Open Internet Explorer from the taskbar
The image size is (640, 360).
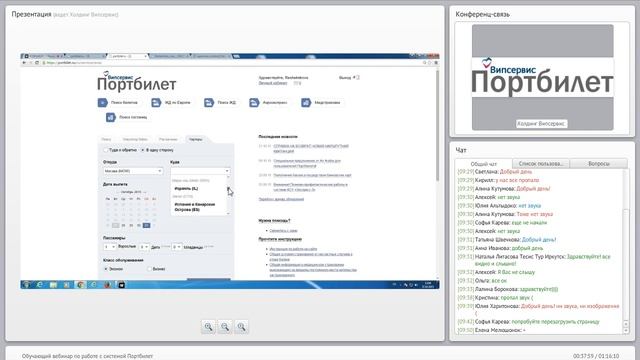point(40,284)
